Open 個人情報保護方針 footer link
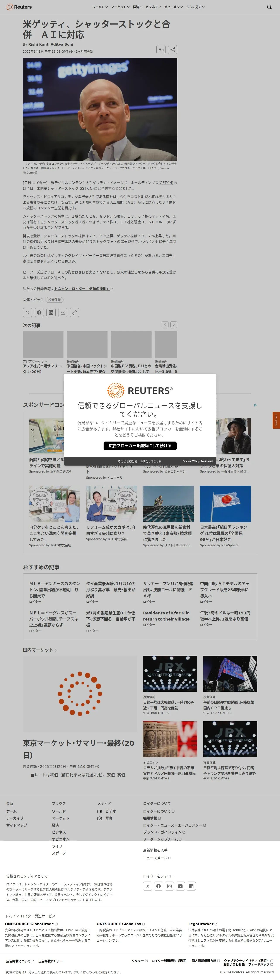Screen dimensions: 280x980 (x=206, y=961)
